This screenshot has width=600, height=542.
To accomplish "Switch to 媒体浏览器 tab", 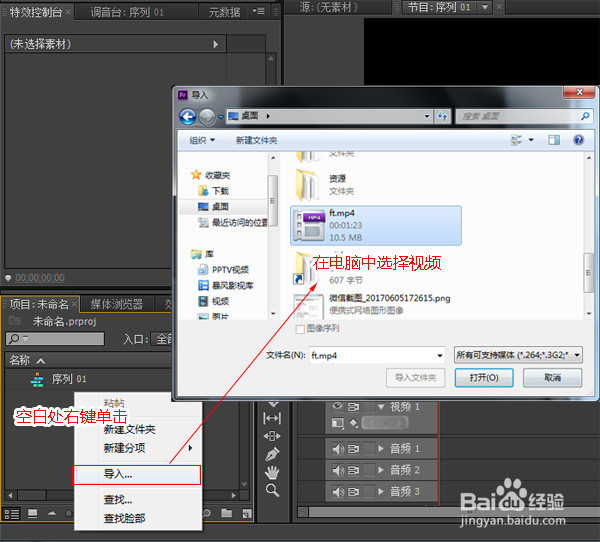I will pyautogui.click(x=117, y=304).
